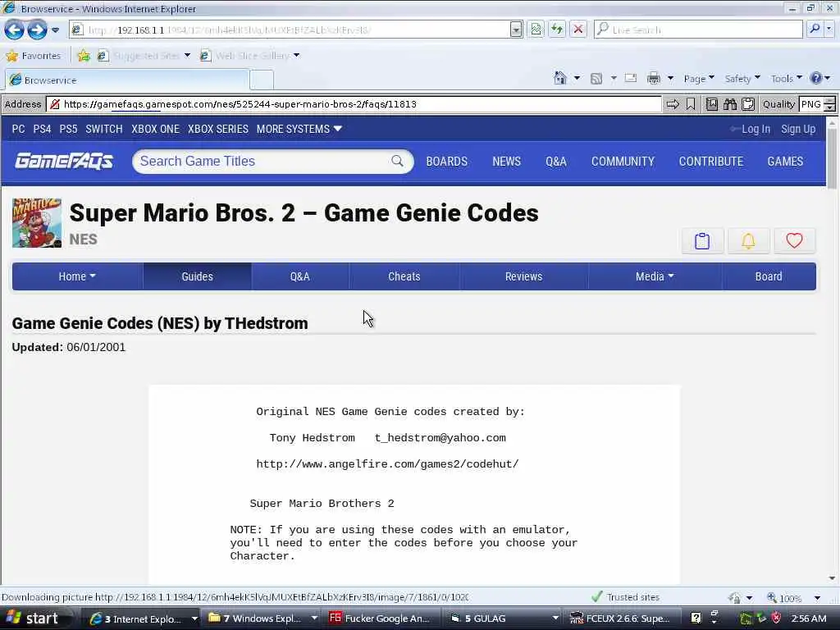Screen dimensions: 840x630
Task: Click the bookmarks book icon in Browservice bar
Action: pos(711,104)
